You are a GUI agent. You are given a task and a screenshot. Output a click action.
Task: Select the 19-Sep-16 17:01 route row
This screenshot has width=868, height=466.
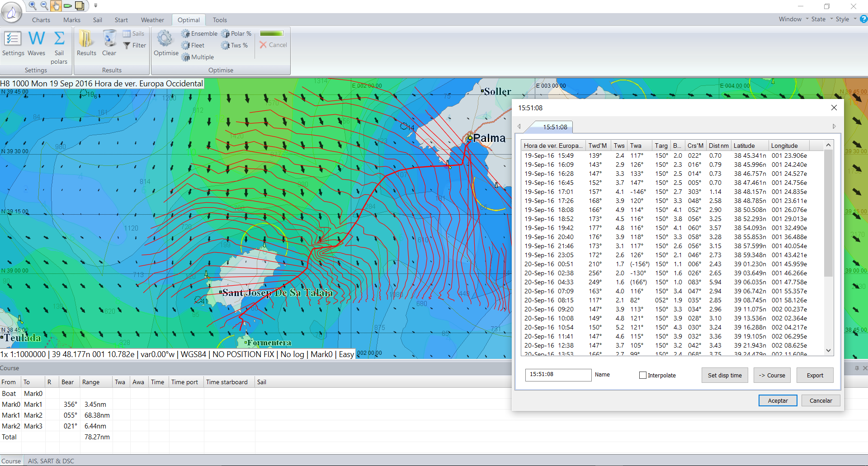click(x=673, y=192)
